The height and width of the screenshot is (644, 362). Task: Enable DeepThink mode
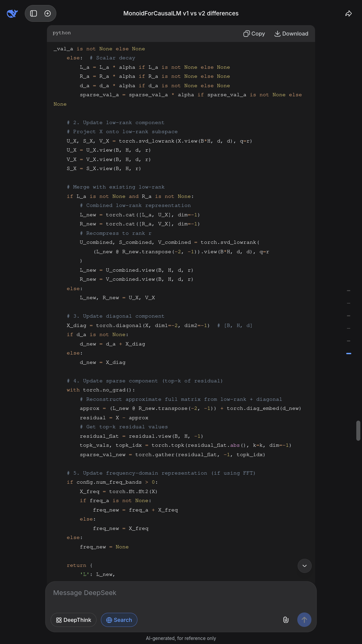(73, 620)
